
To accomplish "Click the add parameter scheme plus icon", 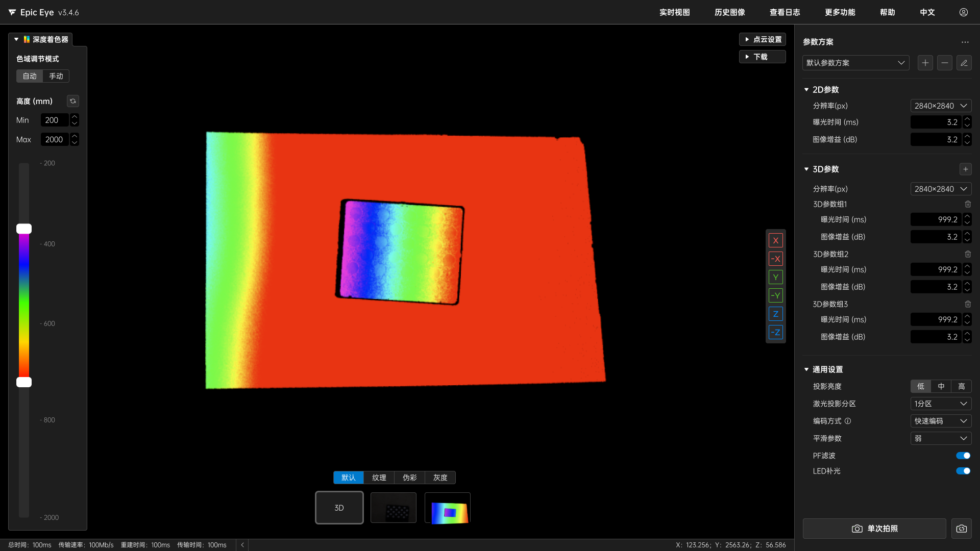I will click(x=925, y=63).
